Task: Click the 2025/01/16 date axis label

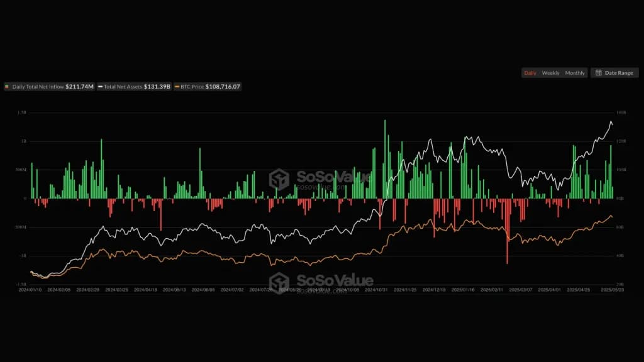Action: click(x=463, y=290)
